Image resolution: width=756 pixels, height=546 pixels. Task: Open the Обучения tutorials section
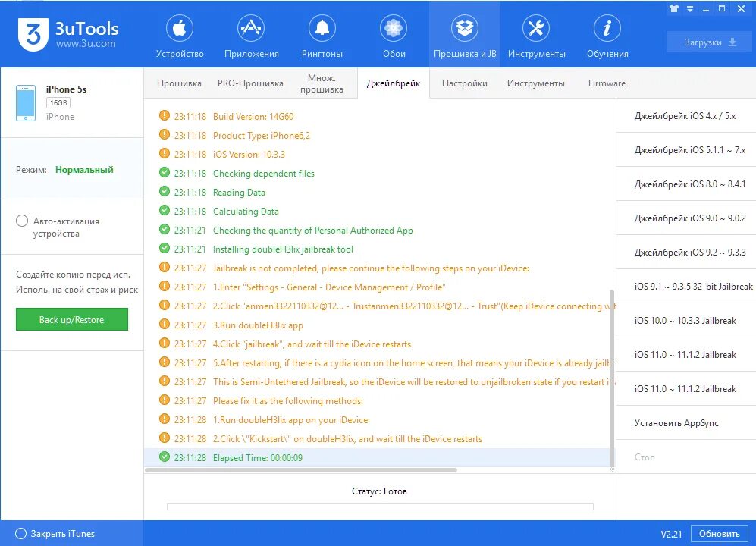(x=607, y=36)
